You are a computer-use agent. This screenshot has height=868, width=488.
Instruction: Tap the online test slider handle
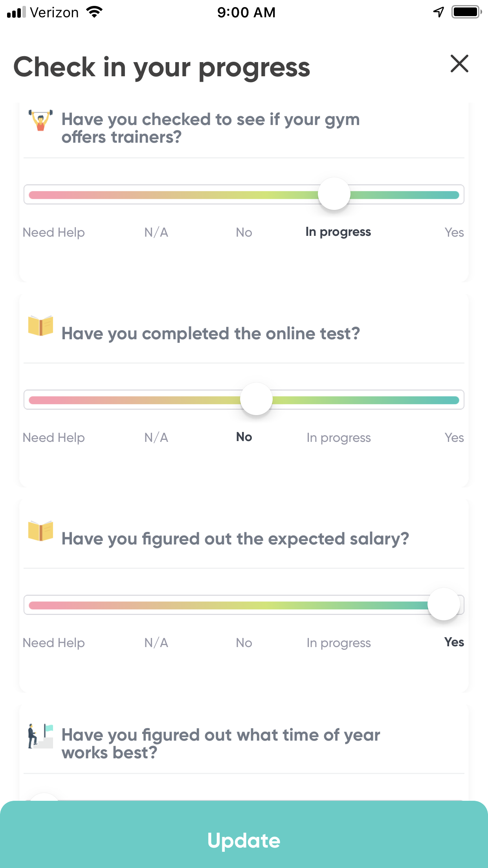tap(256, 399)
